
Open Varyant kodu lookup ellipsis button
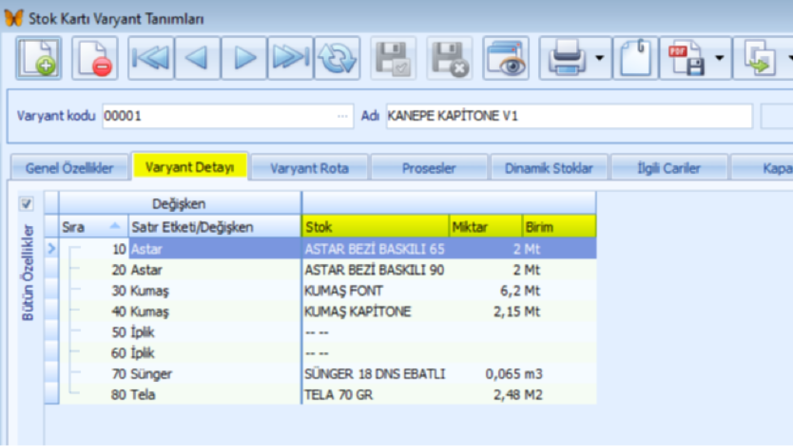(342, 116)
